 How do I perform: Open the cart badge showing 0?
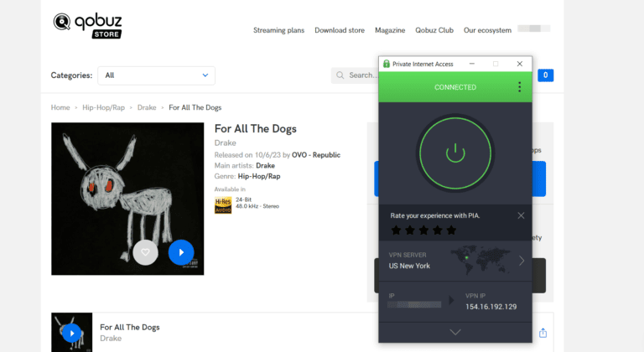pos(545,75)
